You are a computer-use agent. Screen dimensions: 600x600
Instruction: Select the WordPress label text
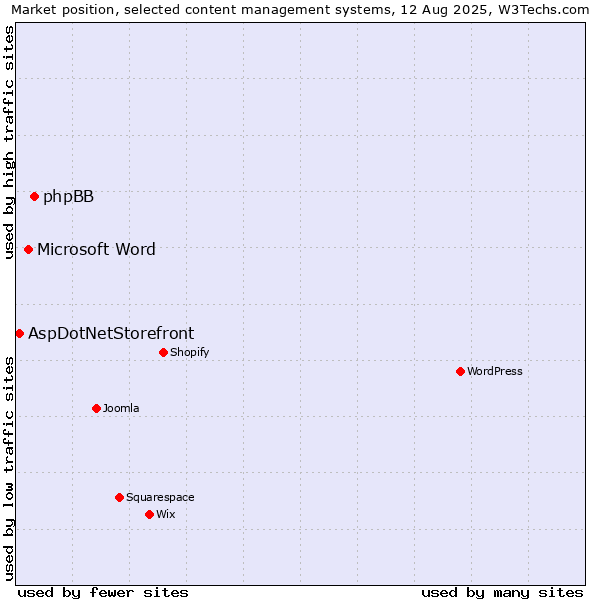click(495, 371)
